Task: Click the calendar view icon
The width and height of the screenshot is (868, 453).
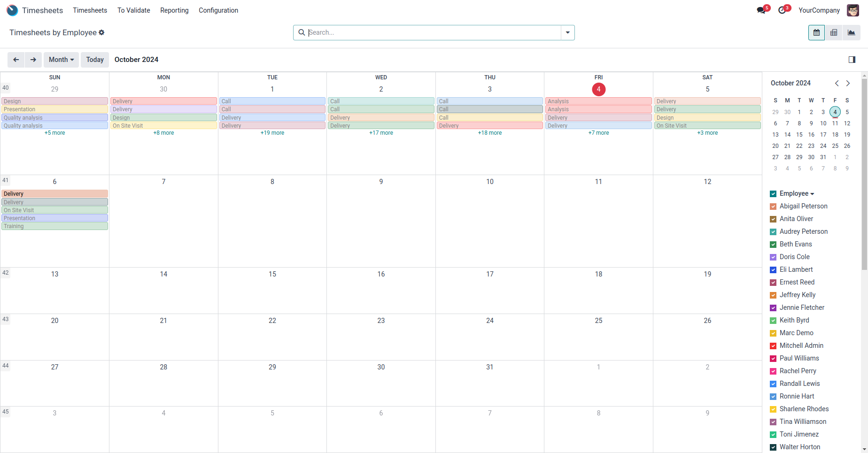Action: (x=816, y=32)
